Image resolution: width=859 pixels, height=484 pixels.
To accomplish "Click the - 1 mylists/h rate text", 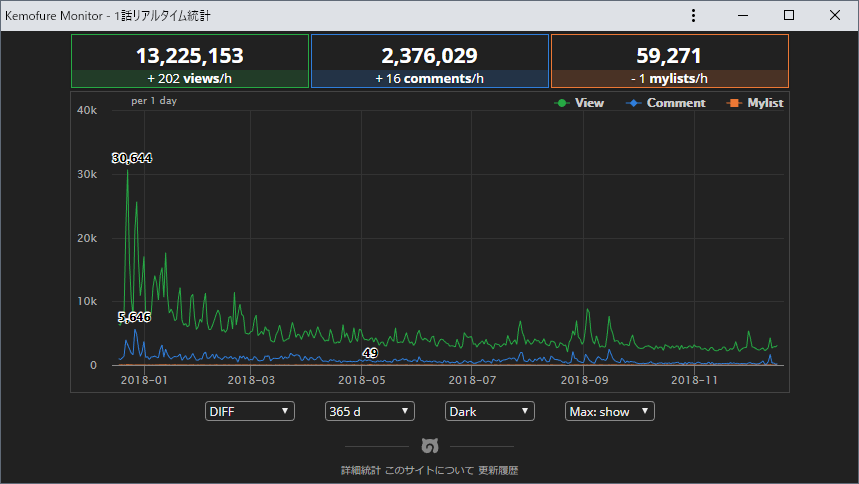I will click(669, 78).
